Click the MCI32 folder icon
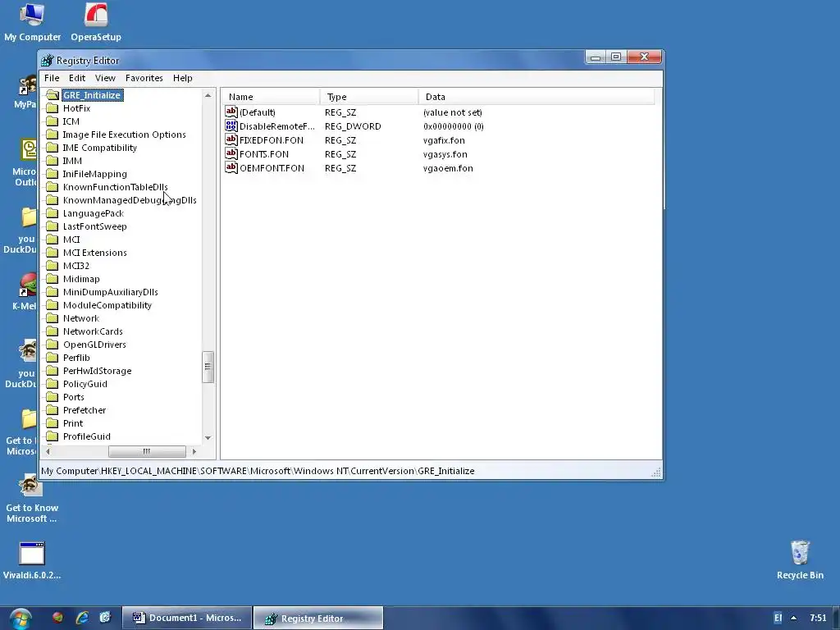Screen dimensions: 840x630 [52, 266]
